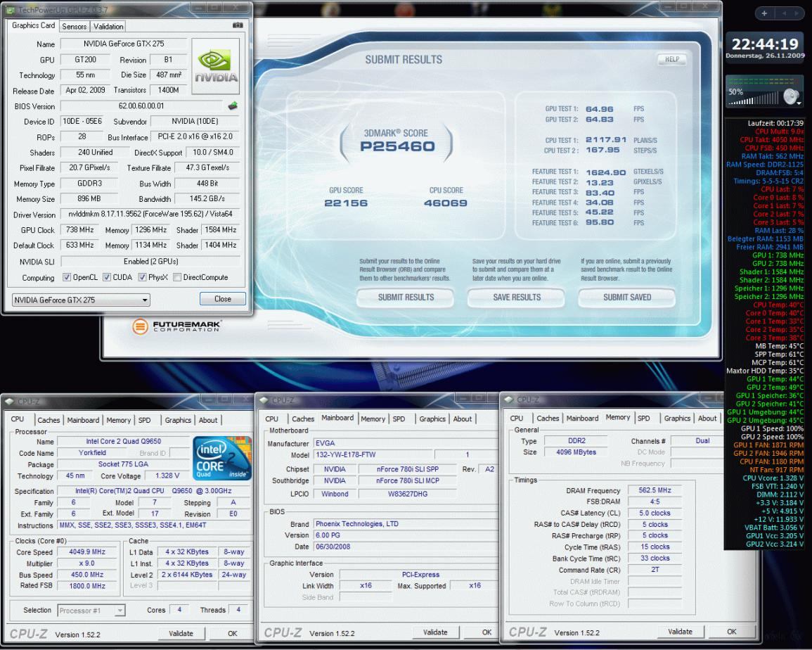Screen dimensions: 812x650
Task: Open About tab in left CPU-Z window
Action: tap(208, 420)
